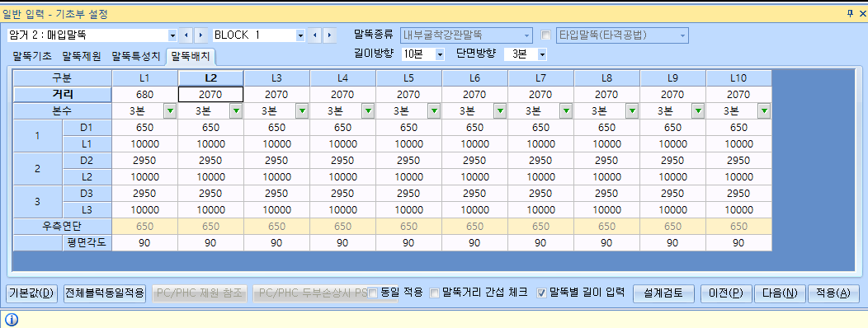Click the 구분 header cell
Screen dimensions: 868x328
pos(63,78)
